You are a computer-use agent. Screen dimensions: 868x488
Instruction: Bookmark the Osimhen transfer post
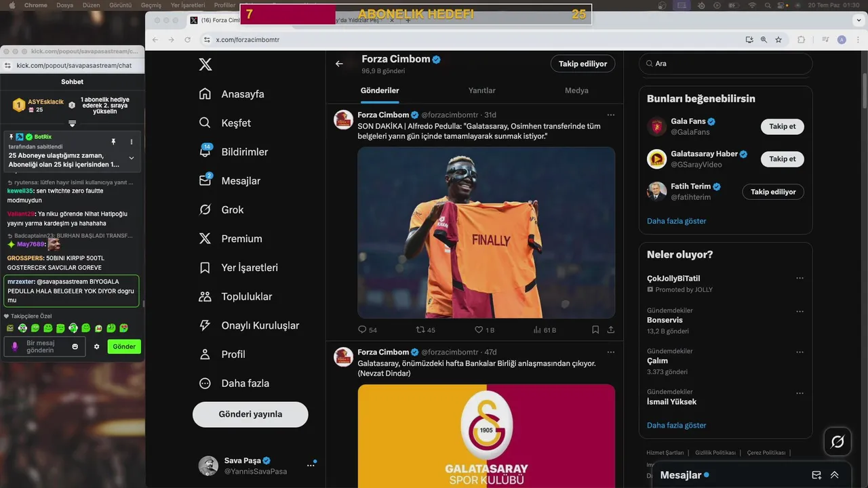pyautogui.click(x=595, y=329)
